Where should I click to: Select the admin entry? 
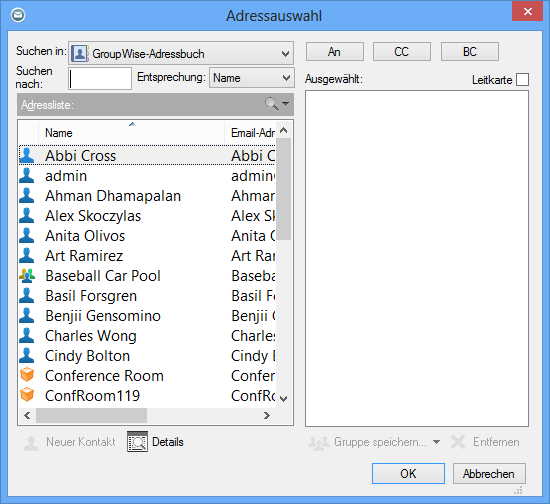(147, 175)
